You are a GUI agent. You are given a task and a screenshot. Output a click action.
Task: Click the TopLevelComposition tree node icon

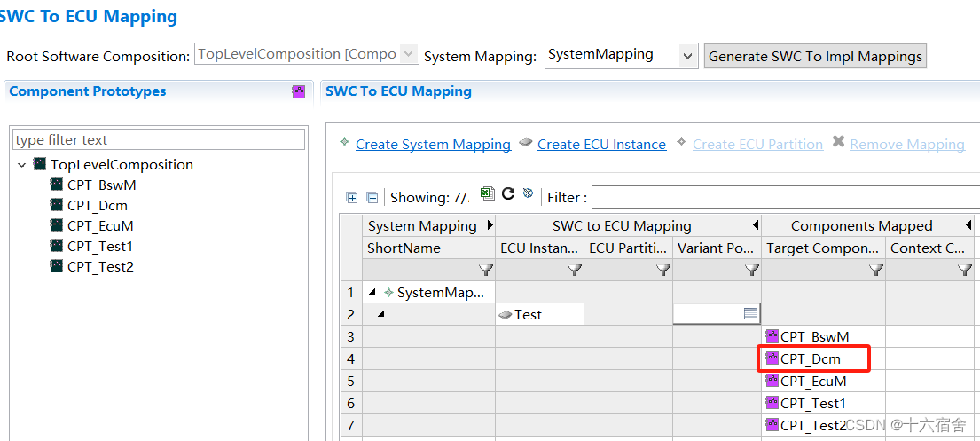pos(40,164)
